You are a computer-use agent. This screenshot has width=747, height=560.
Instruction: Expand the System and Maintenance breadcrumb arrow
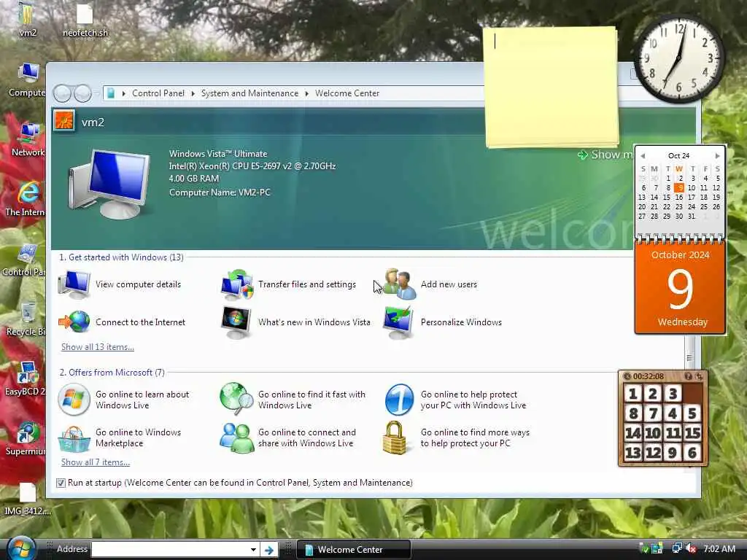[193, 93]
